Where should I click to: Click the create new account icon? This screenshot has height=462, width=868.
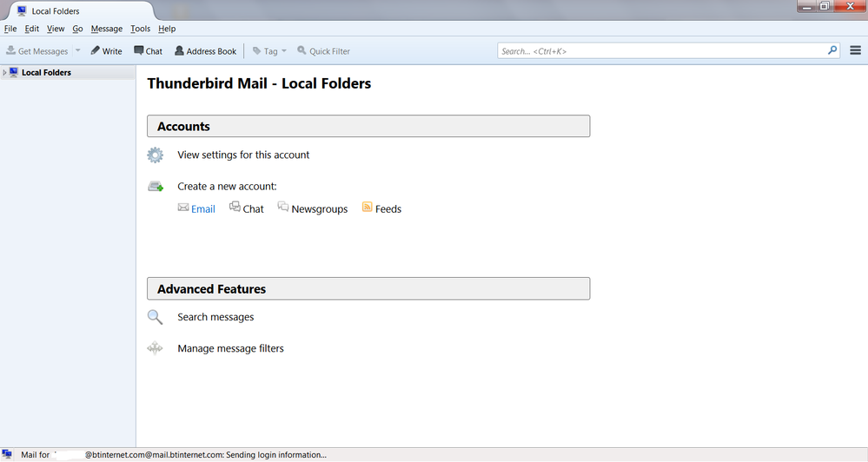click(156, 187)
